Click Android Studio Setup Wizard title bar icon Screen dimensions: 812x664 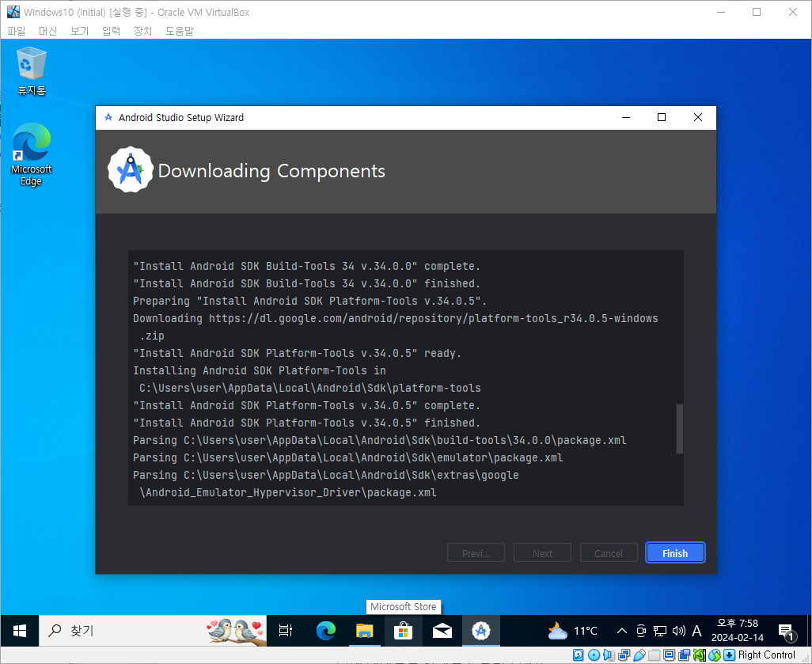108,118
